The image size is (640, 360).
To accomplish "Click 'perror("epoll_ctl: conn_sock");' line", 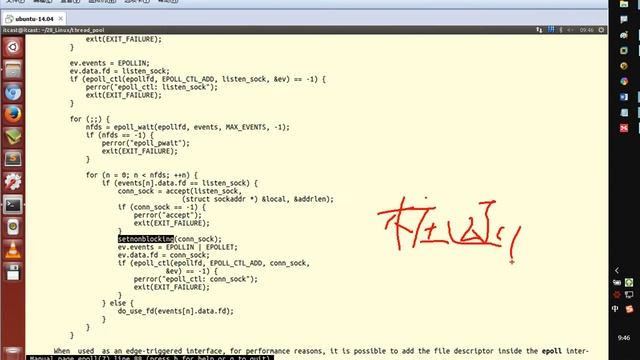I will [x=196, y=279].
